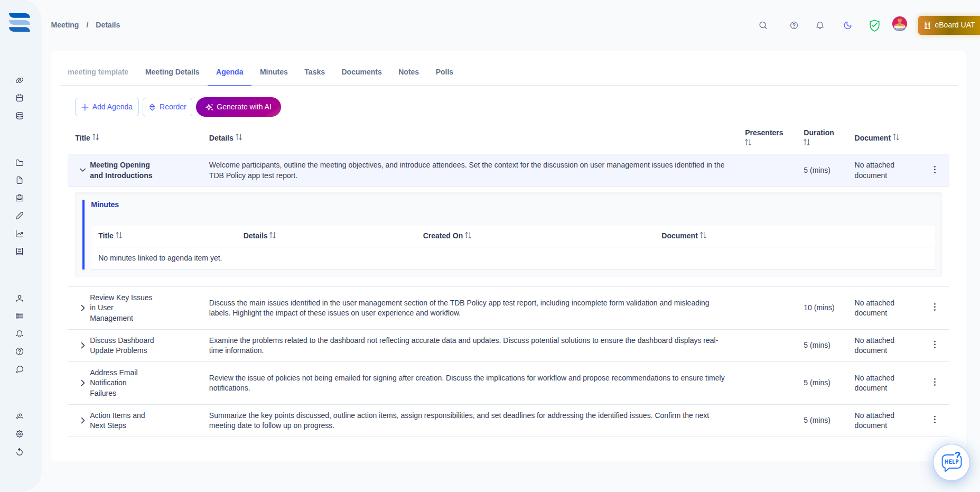Expand Action Items and Next Steps row
This screenshot has height=492, width=980.
pos(82,420)
